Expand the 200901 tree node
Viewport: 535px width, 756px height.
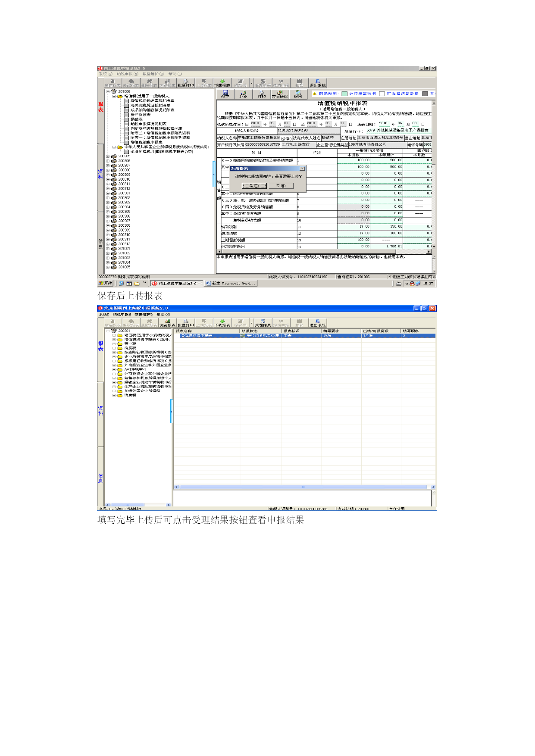point(108,193)
